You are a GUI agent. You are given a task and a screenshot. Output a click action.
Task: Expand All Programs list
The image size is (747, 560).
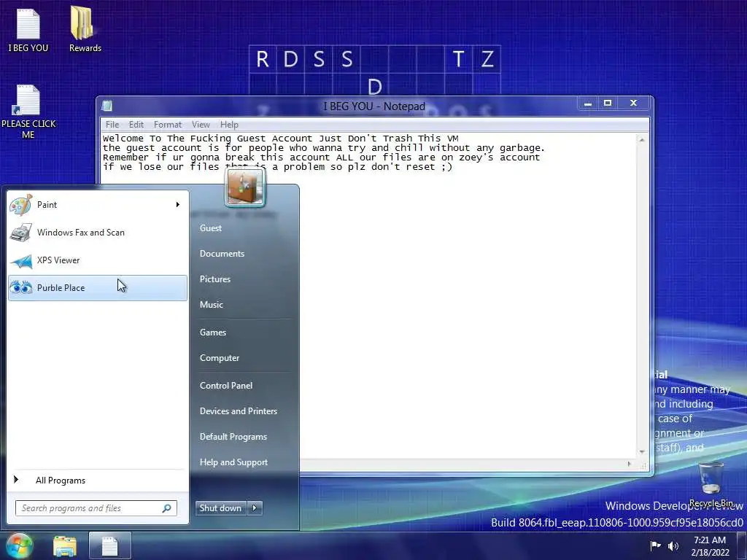[x=98, y=480]
